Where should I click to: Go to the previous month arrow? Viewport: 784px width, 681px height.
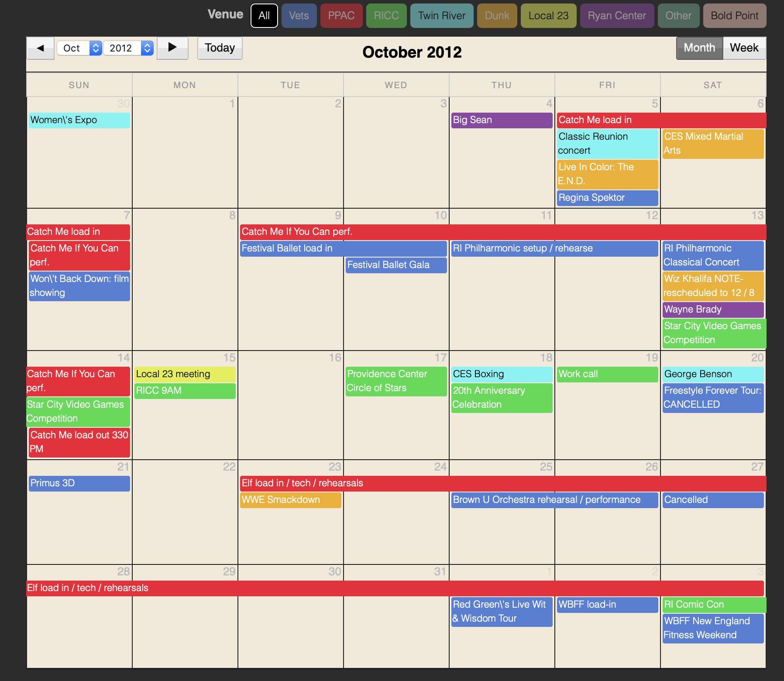point(40,48)
